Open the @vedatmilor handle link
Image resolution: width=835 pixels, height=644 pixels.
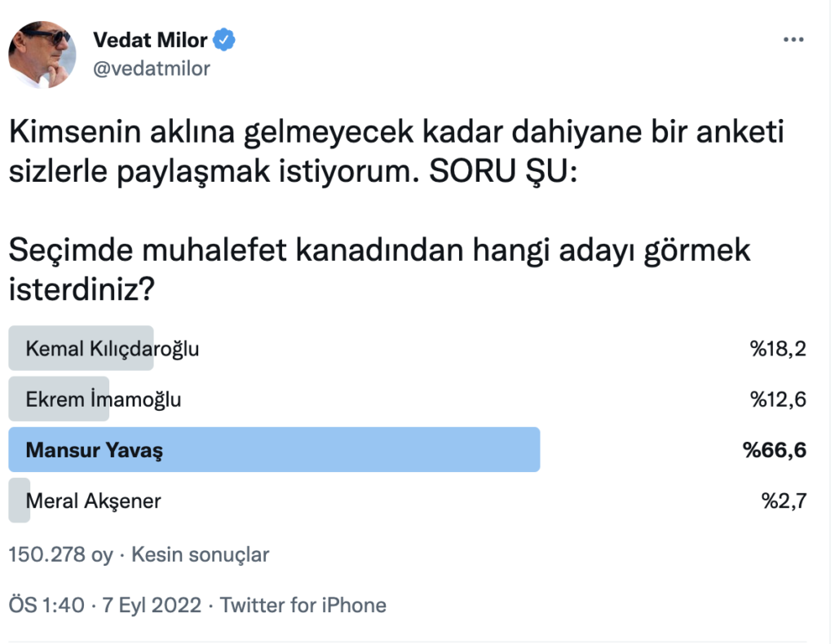click(x=152, y=68)
